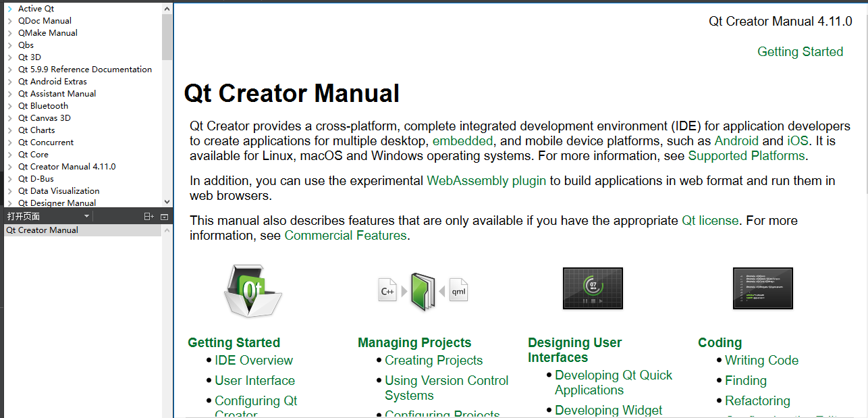Select Qt Canvas 3D in contents
The height and width of the screenshot is (418, 868).
[x=45, y=118]
